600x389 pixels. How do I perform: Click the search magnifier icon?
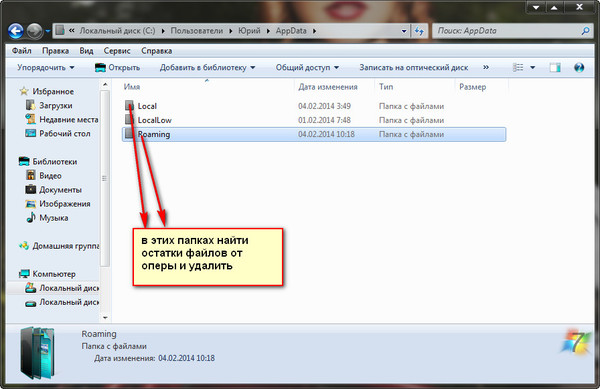point(585,31)
